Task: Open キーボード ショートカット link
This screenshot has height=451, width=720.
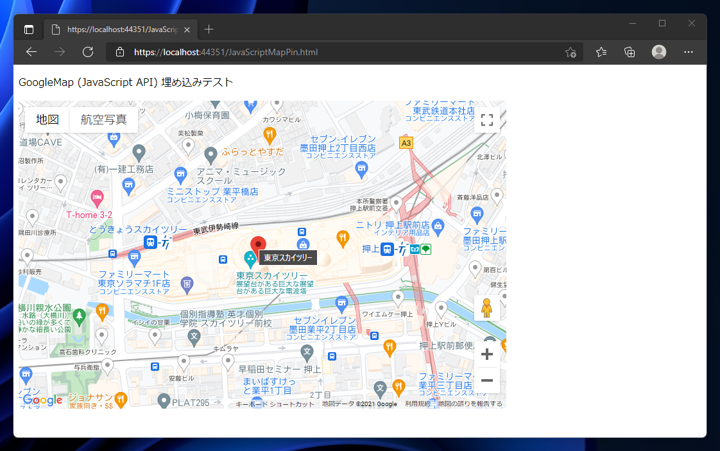Action: coord(275,404)
